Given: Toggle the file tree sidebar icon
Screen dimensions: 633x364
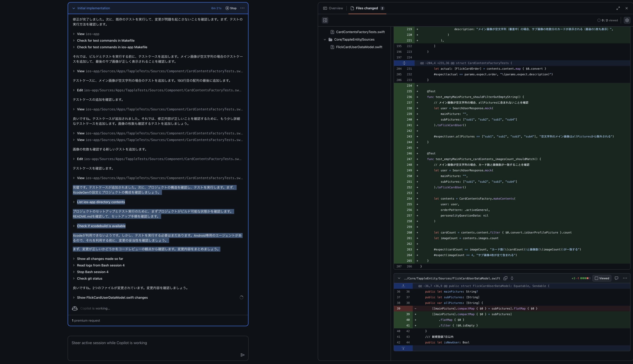Looking at the screenshot, I should pyautogui.click(x=325, y=20).
